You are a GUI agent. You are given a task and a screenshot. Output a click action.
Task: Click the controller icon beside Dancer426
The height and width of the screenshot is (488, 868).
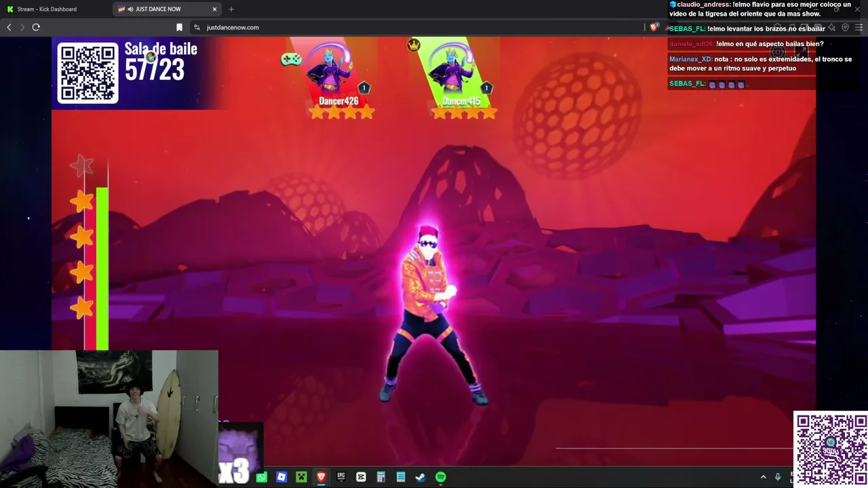click(x=291, y=59)
